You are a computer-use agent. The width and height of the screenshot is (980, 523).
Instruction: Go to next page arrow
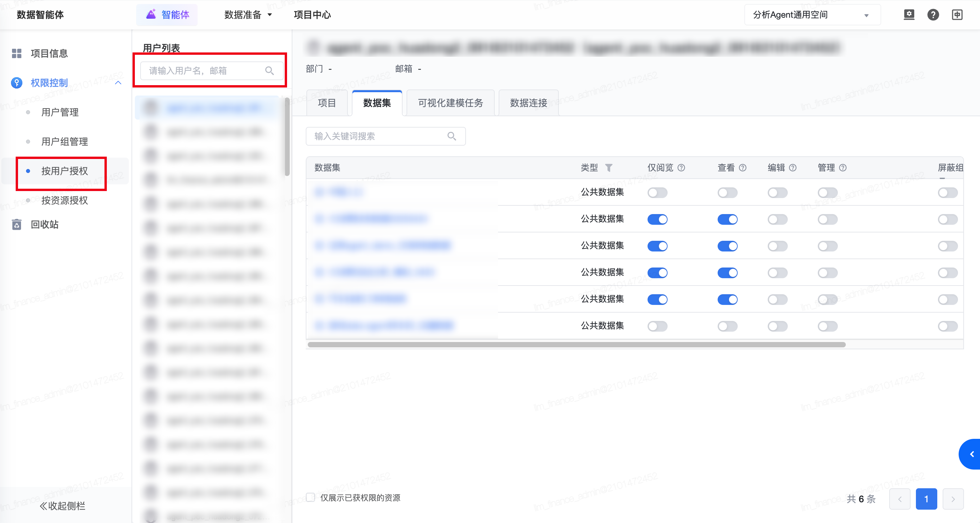point(953,499)
